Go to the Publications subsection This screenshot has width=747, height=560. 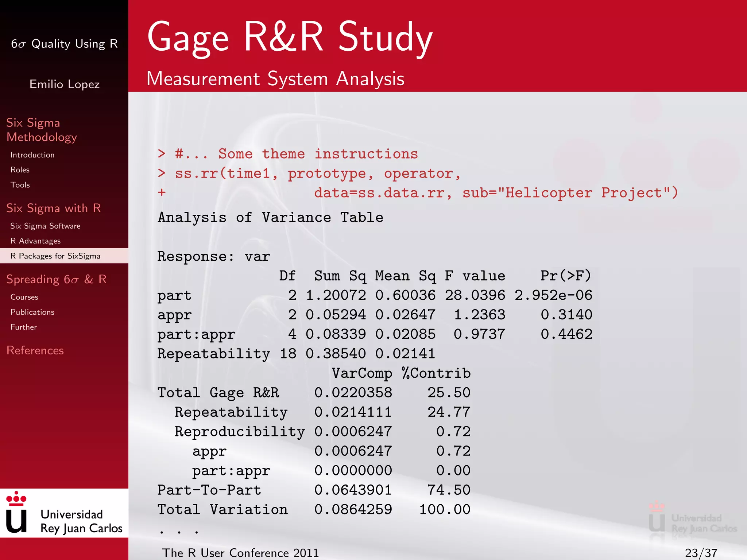tap(32, 312)
